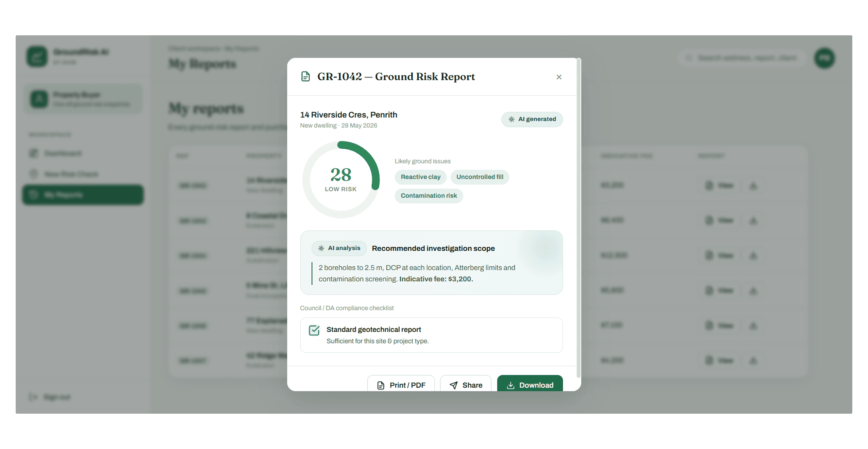Close the Ground Risk Report dialog

(559, 77)
